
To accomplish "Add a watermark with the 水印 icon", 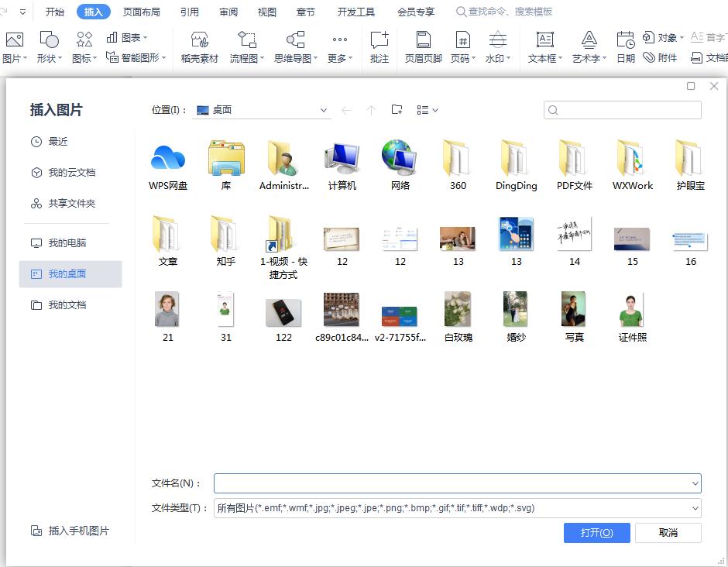I will [496, 46].
